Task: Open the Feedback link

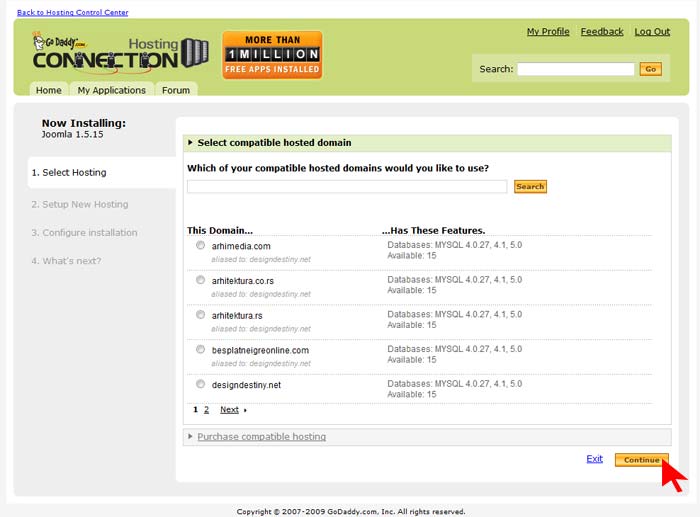Action: tap(602, 32)
